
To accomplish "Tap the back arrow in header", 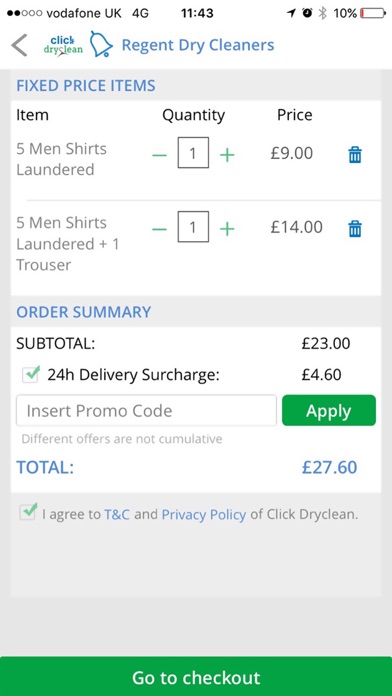I will click(x=19, y=45).
